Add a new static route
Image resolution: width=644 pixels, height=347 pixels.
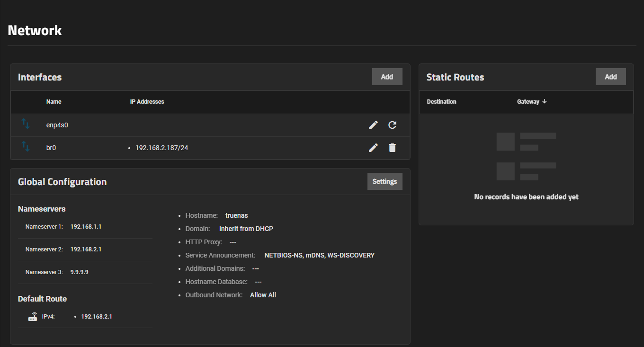click(x=610, y=77)
